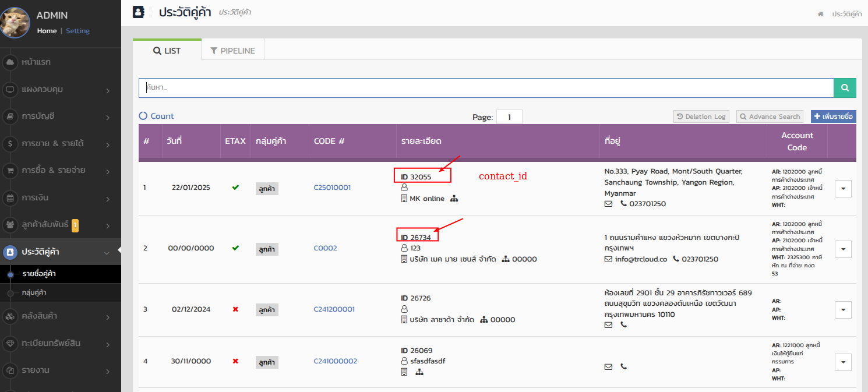Open the Advance Search button
This screenshot has height=392, width=868.
[x=770, y=116]
